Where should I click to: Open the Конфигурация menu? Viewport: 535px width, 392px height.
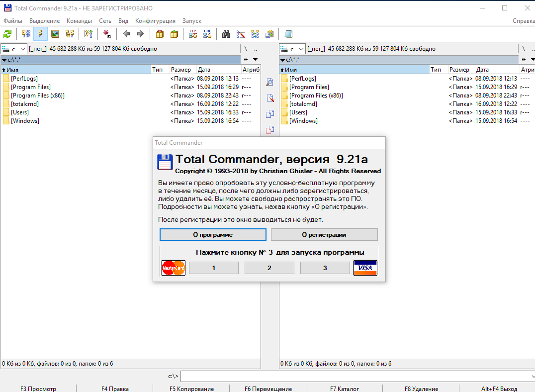pos(155,21)
